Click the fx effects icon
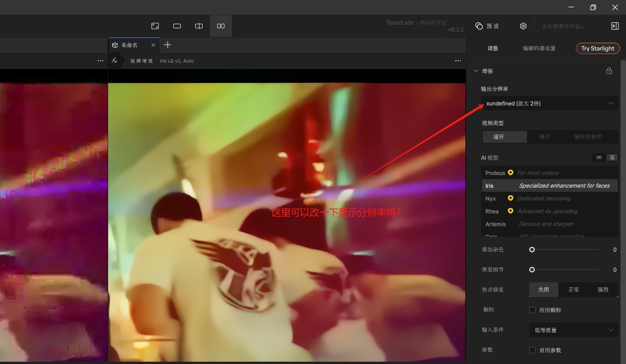This screenshot has width=626, height=364. (x=115, y=61)
